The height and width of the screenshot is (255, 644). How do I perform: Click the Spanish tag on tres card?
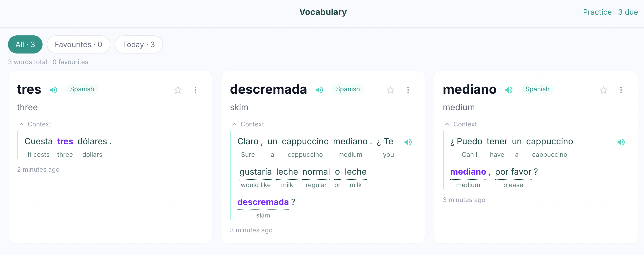coord(82,89)
